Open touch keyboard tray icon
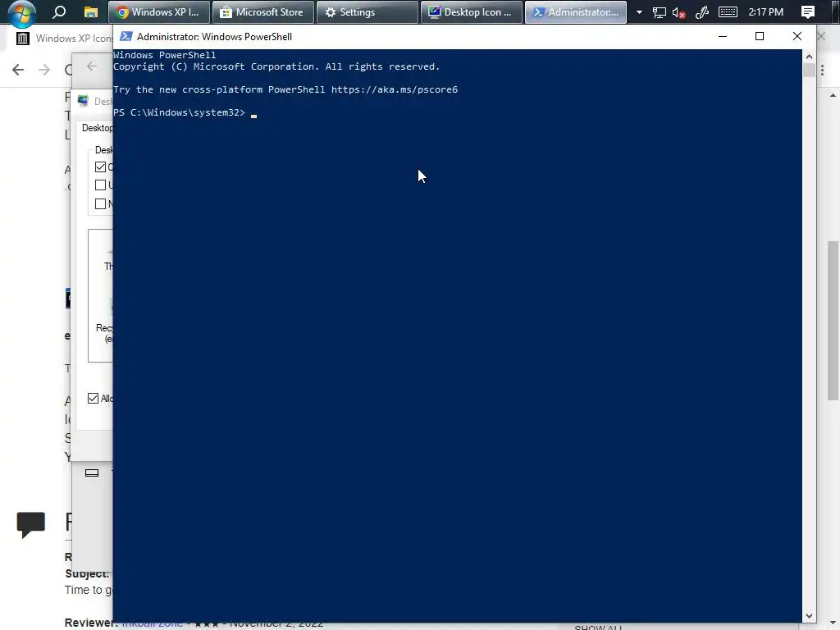This screenshot has width=840, height=630. tap(728, 11)
